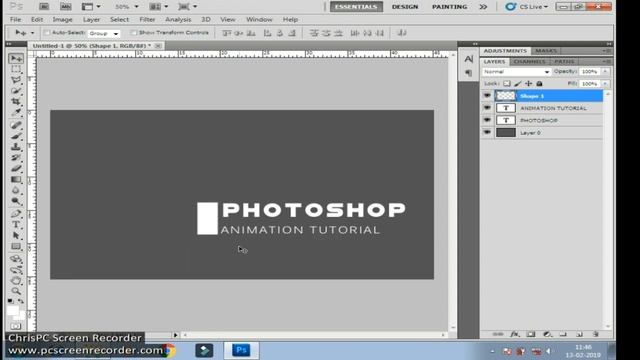Launch Mini Bridge from application bar

tap(65, 7)
